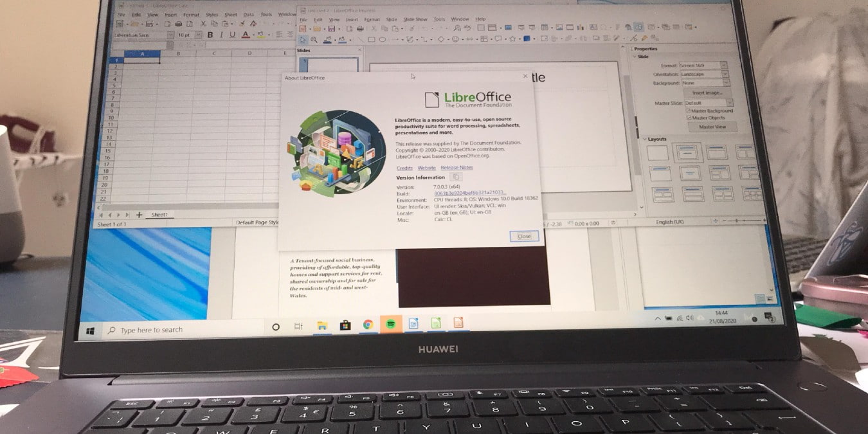Disable Master Objects checkbox
868x434 pixels.
pos(689,118)
